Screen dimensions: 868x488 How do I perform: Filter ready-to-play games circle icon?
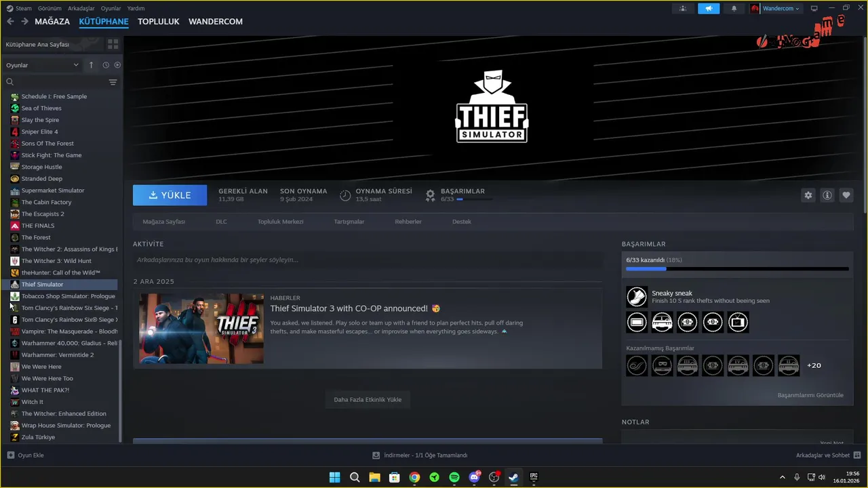click(117, 65)
